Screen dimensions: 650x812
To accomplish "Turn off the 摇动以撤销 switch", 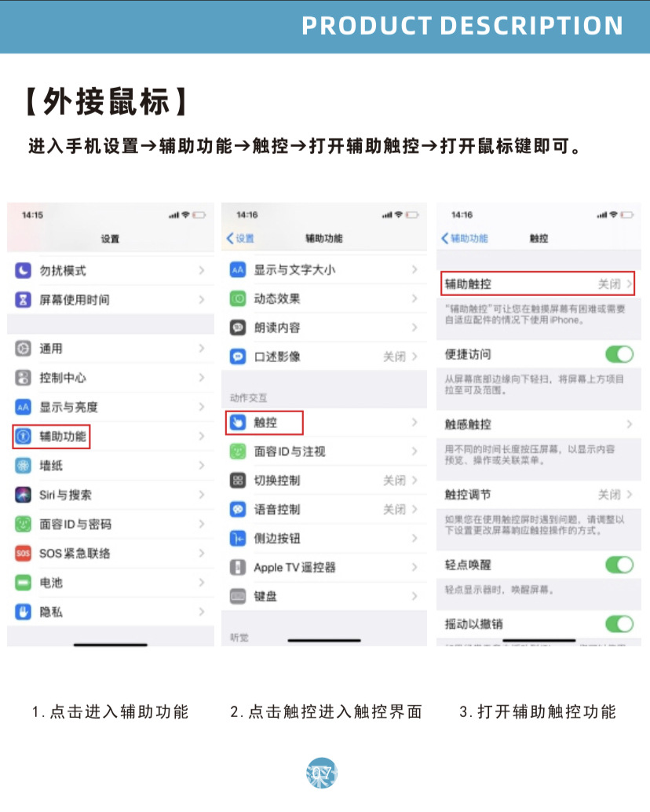I will click(x=619, y=624).
